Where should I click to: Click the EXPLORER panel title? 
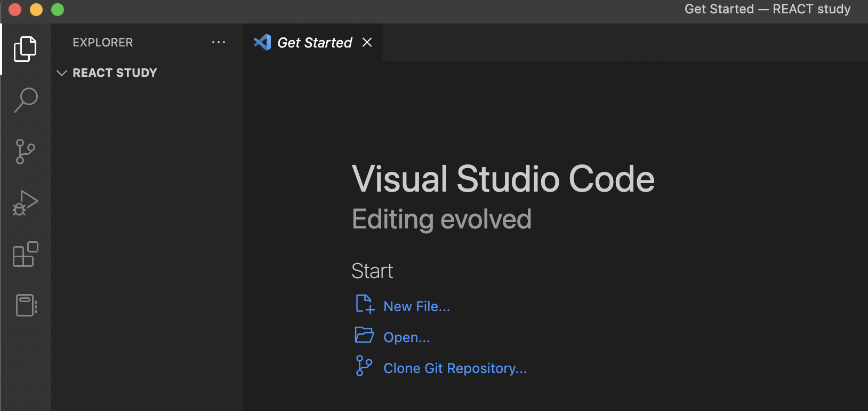(103, 42)
